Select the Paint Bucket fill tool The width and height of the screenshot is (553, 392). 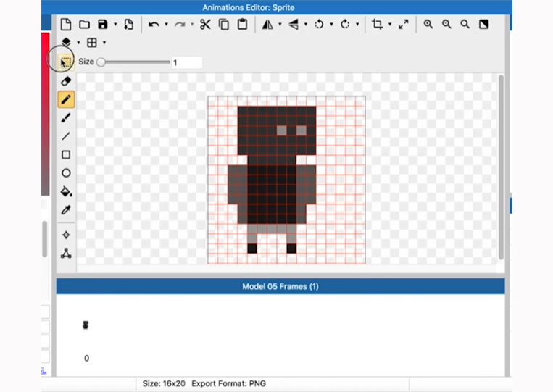tap(66, 191)
